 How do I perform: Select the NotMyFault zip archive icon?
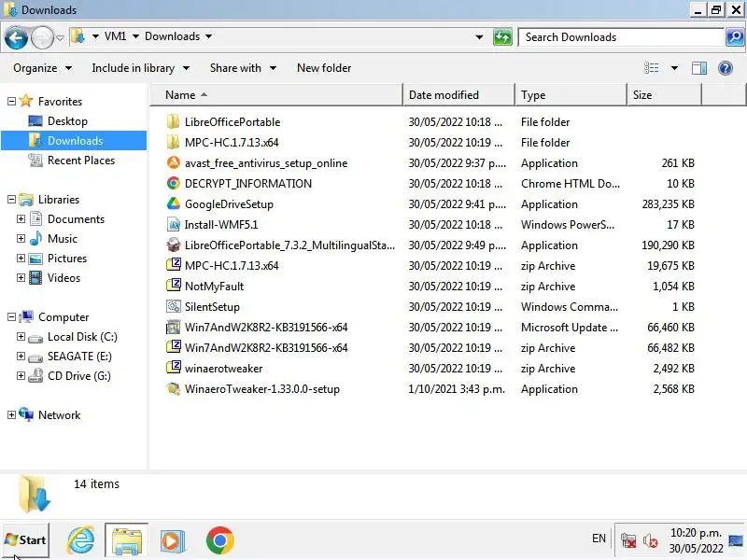[x=174, y=286]
